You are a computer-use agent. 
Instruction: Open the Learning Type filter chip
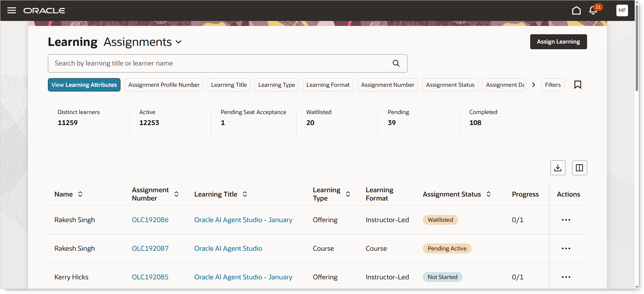coord(277,85)
